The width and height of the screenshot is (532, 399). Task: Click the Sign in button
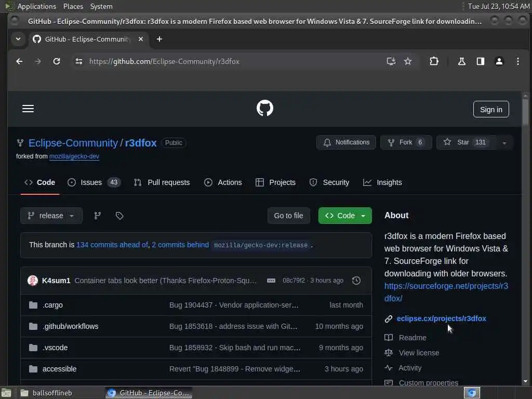(491, 109)
